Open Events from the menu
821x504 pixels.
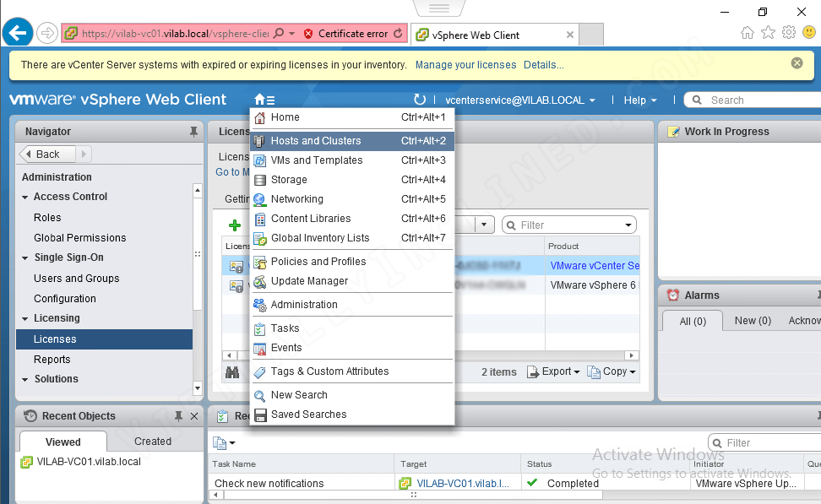352,348
